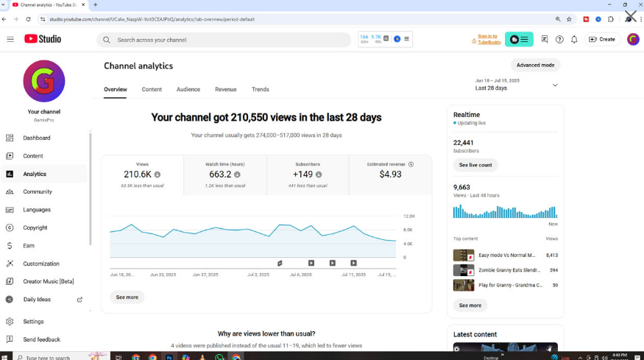Open the Easy mode Vs Normal video thumbnail
The image size is (644, 360).
[464, 255]
